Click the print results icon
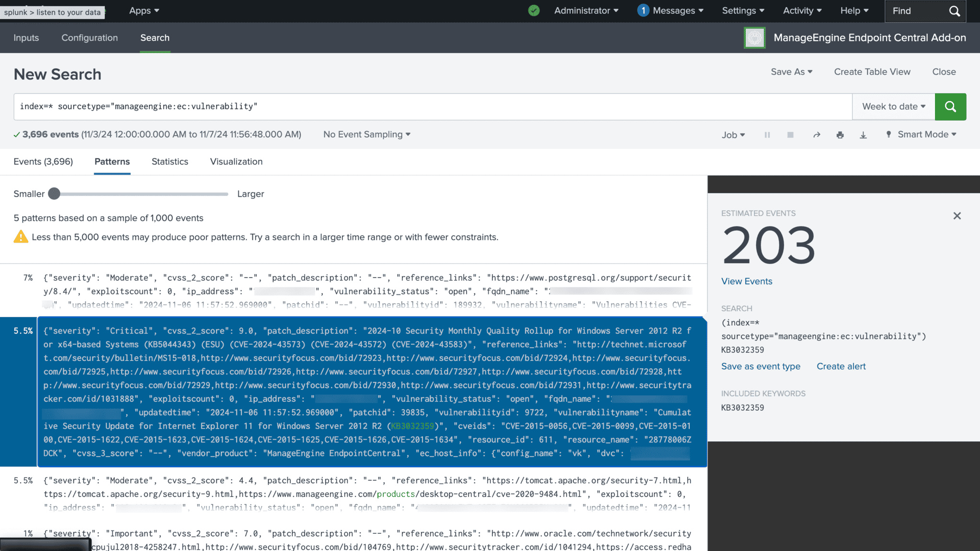 click(840, 135)
